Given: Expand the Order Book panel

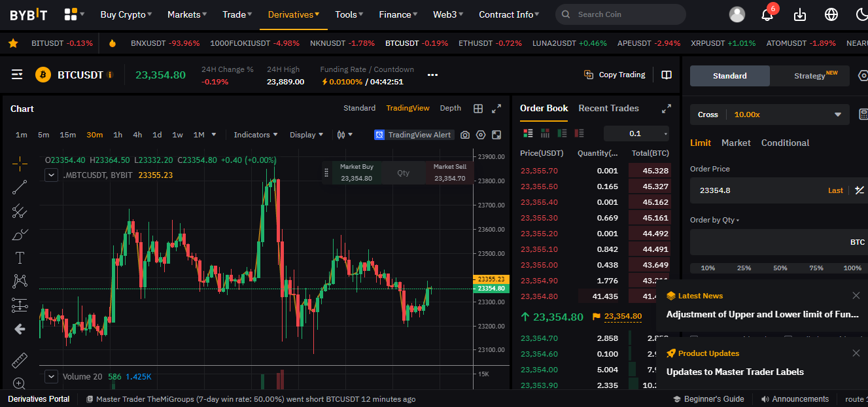Looking at the screenshot, I should tap(667, 109).
